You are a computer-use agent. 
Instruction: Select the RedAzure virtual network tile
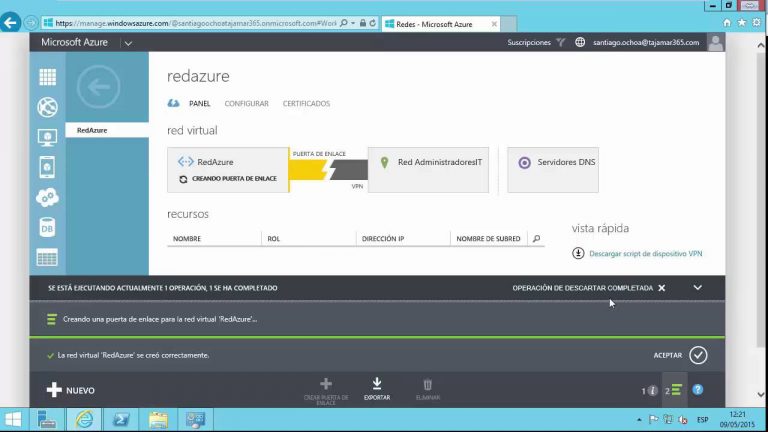tap(228, 170)
